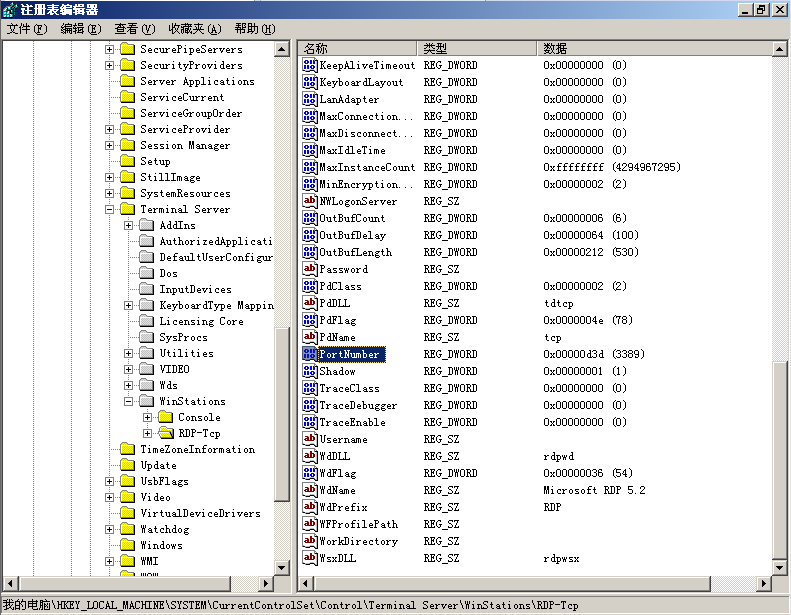Click the DWORD icon beside WdFlag

pos(309,473)
